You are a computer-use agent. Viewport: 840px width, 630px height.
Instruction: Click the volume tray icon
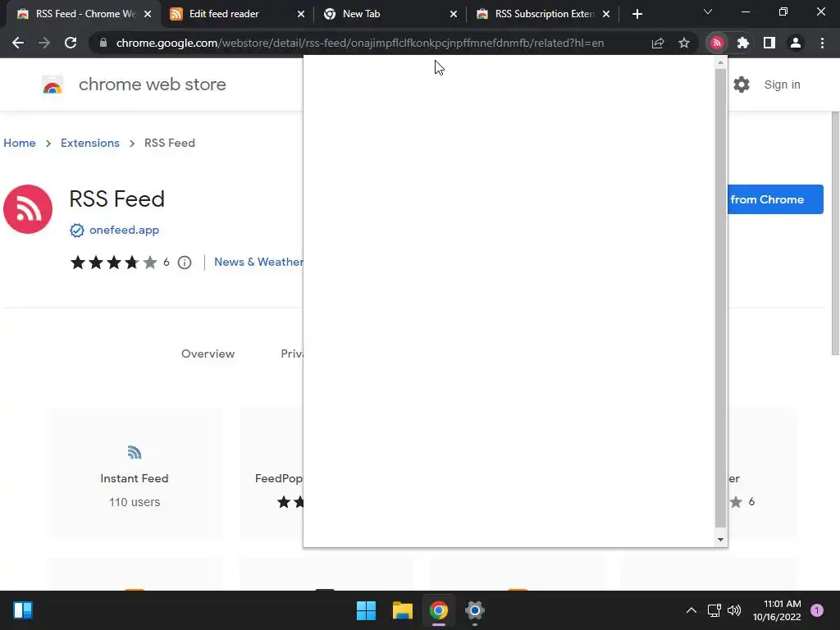tap(734, 610)
